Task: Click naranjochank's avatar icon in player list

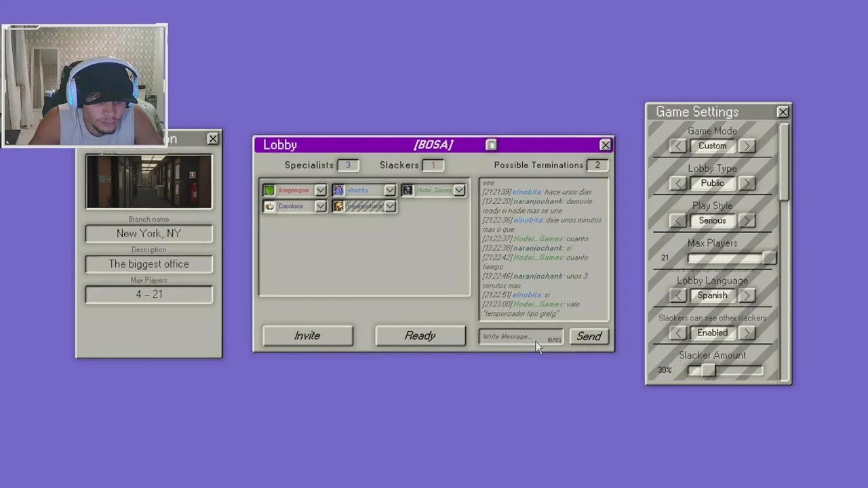Action: pyautogui.click(x=338, y=206)
